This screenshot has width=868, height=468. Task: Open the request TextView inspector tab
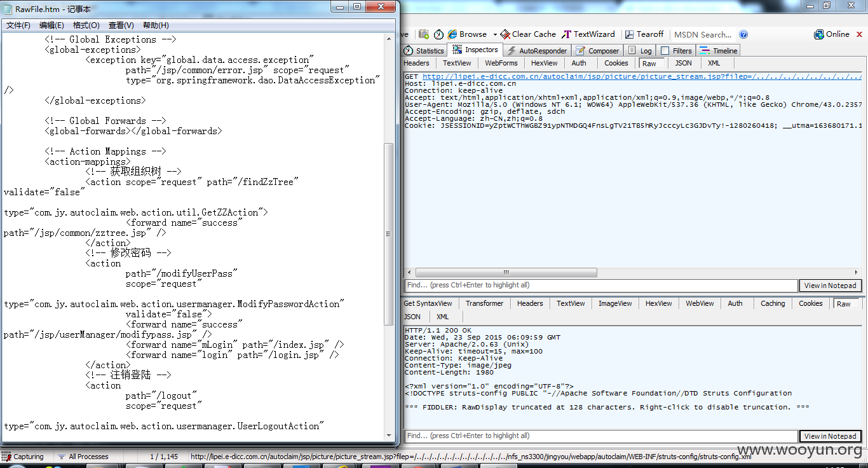pyautogui.click(x=458, y=63)
